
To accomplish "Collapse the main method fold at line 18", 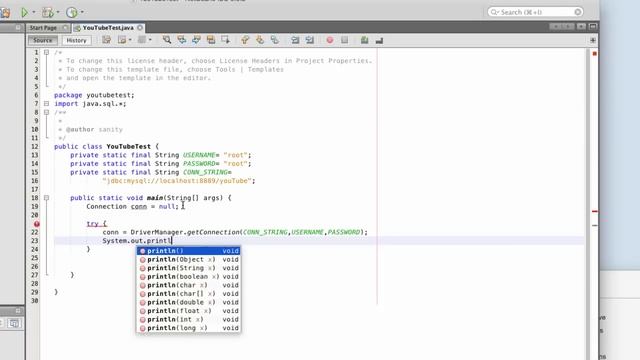I will [x=47, y=198].
